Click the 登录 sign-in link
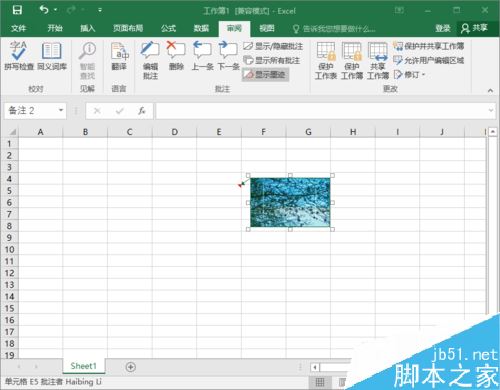Screen dimensions: 500x390 point(443,28)
